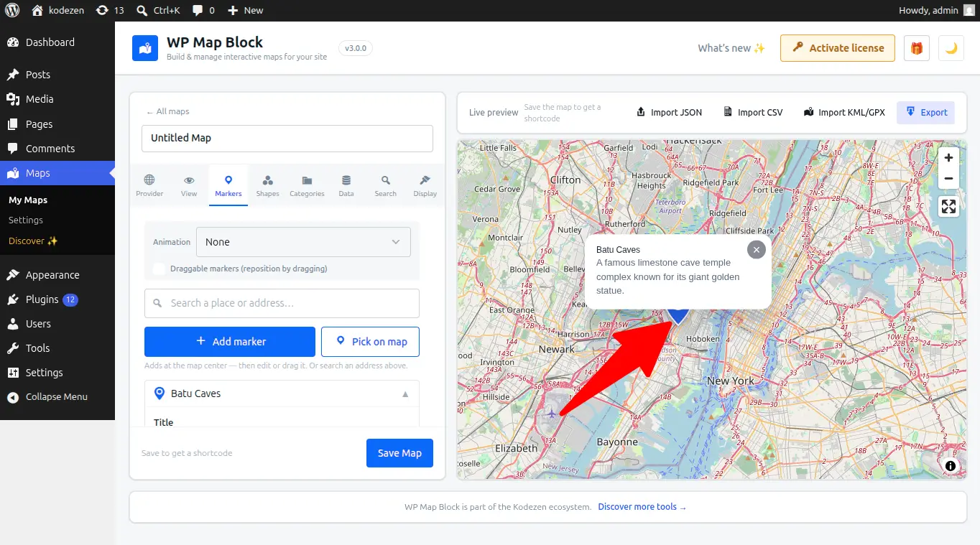
Task: Open the Maps Settings submenu link
Action: [26, 220]
